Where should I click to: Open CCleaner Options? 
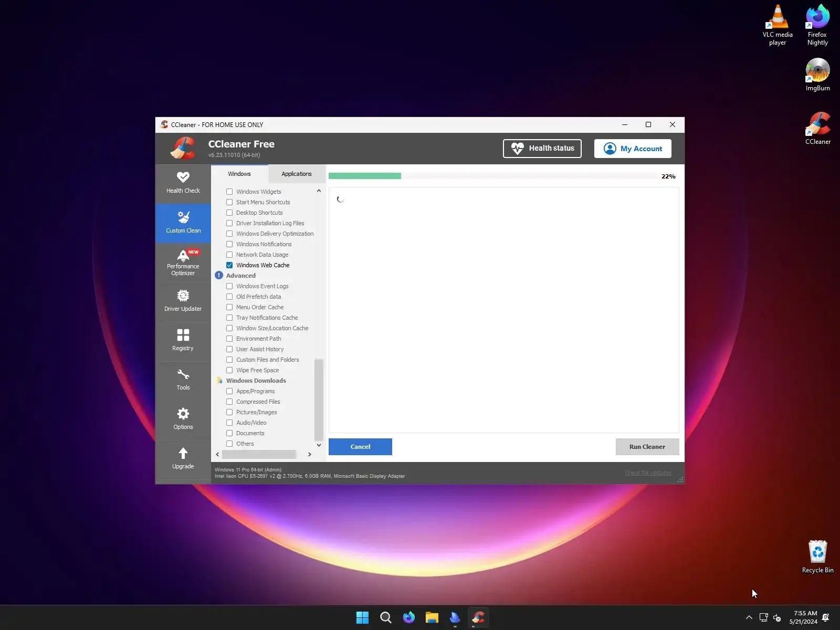[x=183, y=419]
